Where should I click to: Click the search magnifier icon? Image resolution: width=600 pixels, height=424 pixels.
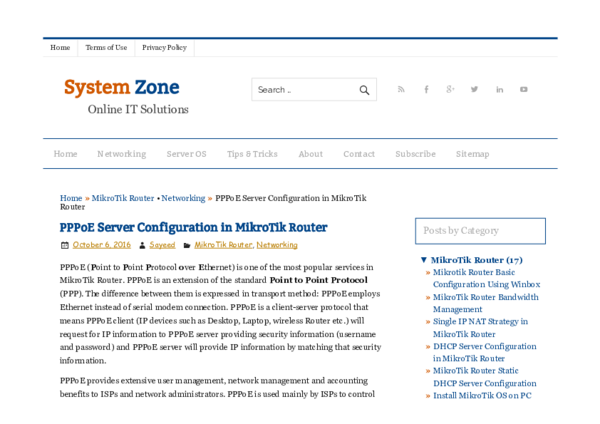coord(365,90)
